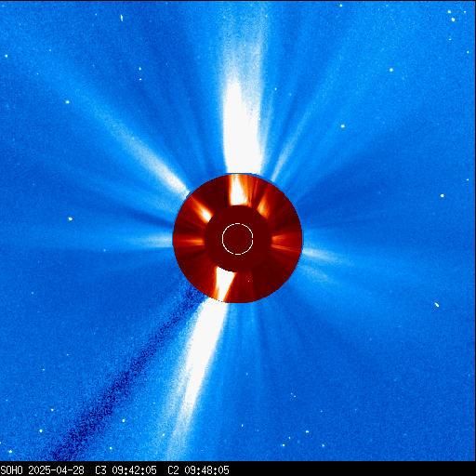Click the bright star cluster in top-right corner

point(451,16)
